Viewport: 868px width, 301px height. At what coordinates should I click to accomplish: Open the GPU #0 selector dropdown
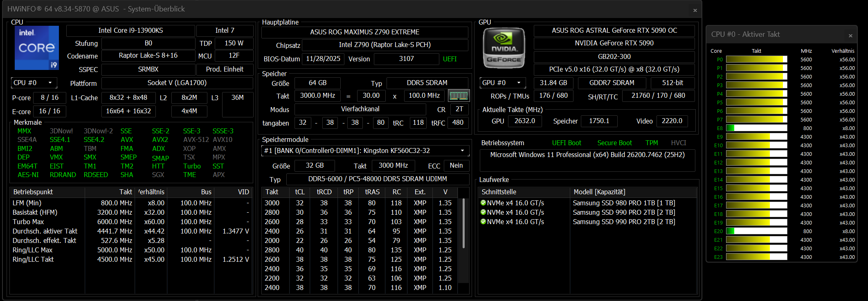(503, 83)
